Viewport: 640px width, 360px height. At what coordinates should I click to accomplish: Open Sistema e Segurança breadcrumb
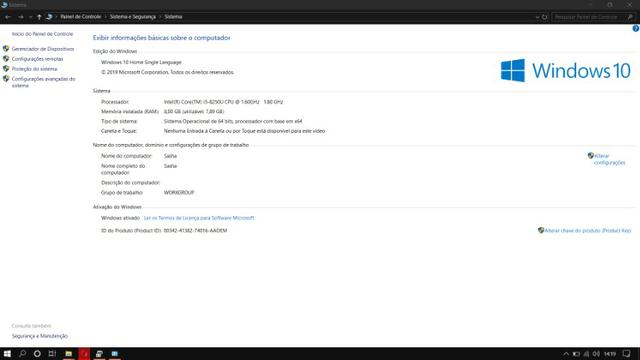(x=133, y=17)
